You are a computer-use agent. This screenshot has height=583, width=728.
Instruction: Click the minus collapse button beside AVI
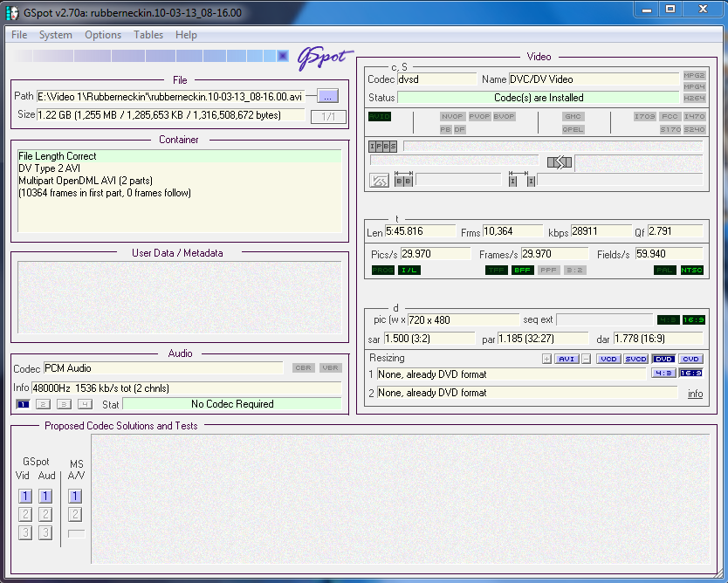[587, 359]
